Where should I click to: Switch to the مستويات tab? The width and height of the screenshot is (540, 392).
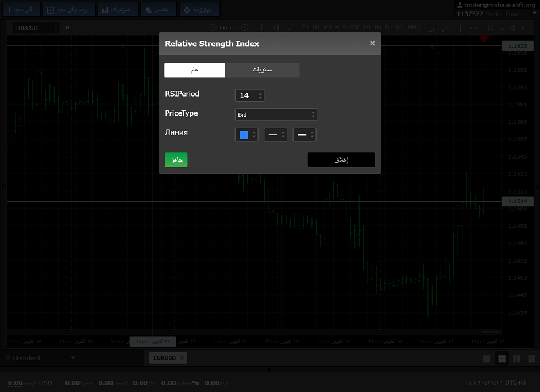[x=263, y=70]
